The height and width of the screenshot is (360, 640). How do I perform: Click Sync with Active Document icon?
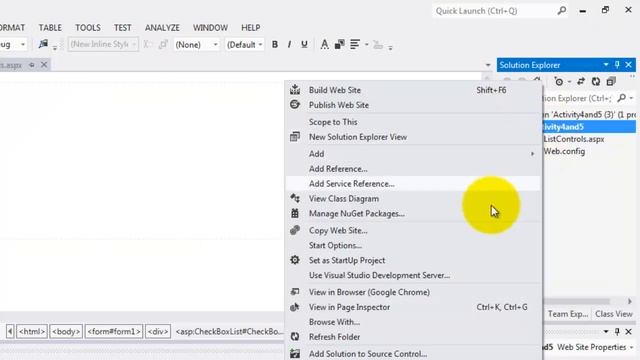[581, 81]
